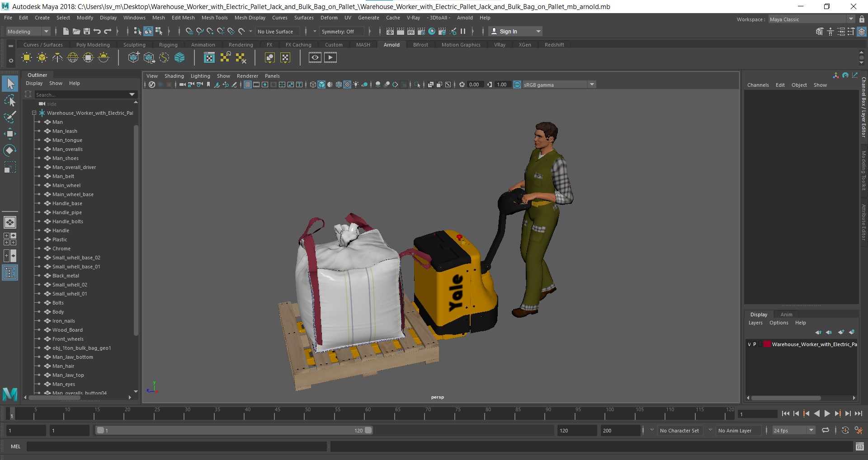The height and width of the screenshot is (460, 868).
Task: Pick the Lasso select tool in the toolbox
Action: point(10,100)
